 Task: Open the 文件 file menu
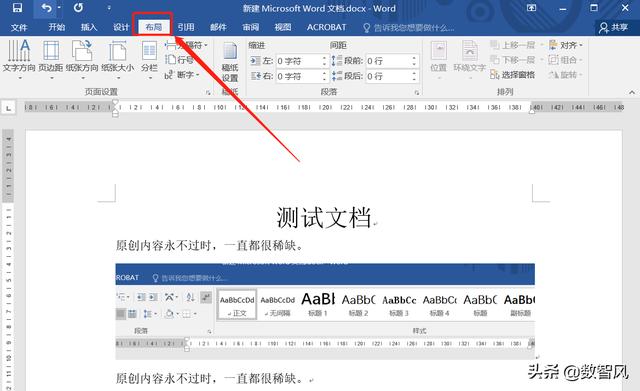[x=19, y=27]
